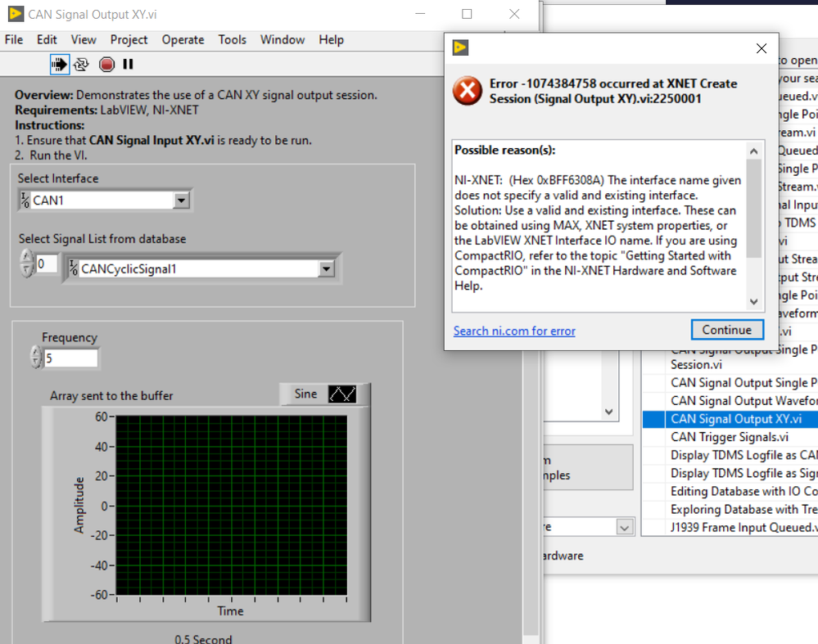Close the error dialog with the X

pyautogui.click(x=762, y=48)
